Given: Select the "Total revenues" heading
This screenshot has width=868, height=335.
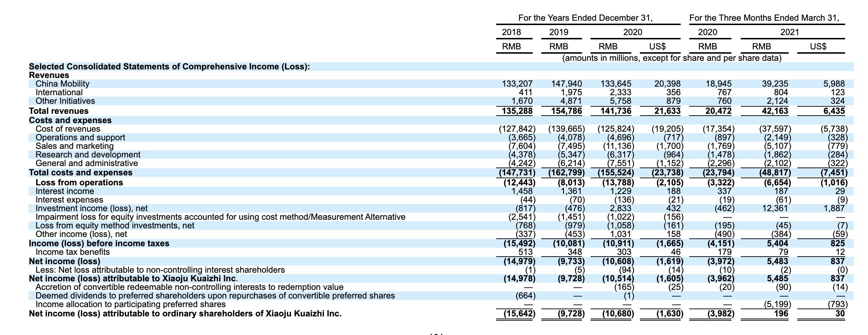Looking at the screenshot, I should point(59,111).
